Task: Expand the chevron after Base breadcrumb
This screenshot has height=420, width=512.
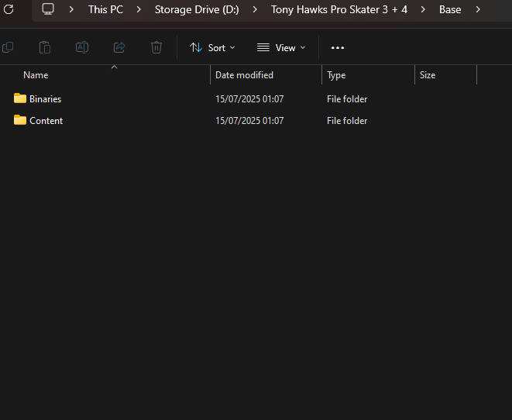Action: click(478, 9)
